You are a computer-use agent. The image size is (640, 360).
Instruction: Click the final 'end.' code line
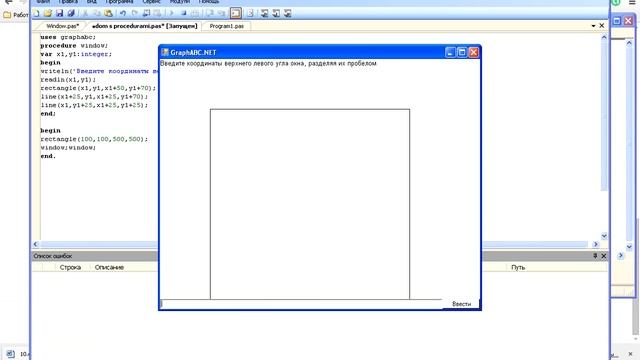[48, 156]
